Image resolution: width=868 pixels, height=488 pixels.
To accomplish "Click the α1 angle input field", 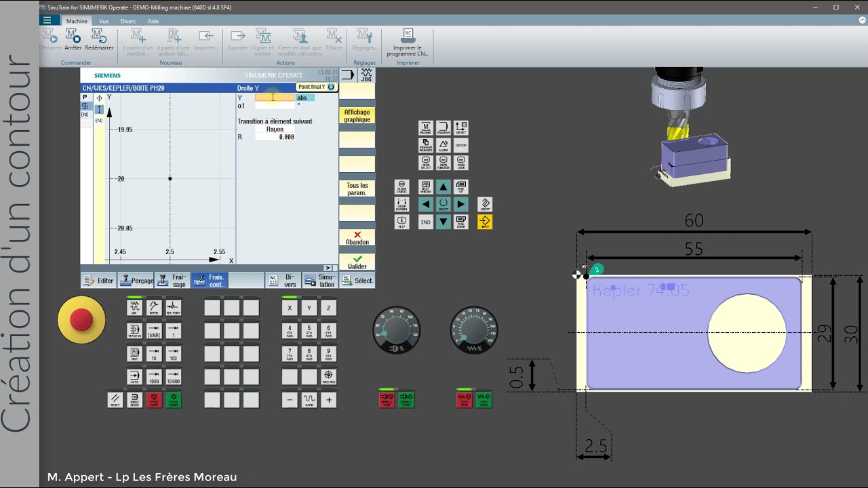I will (x=275, y=106).
